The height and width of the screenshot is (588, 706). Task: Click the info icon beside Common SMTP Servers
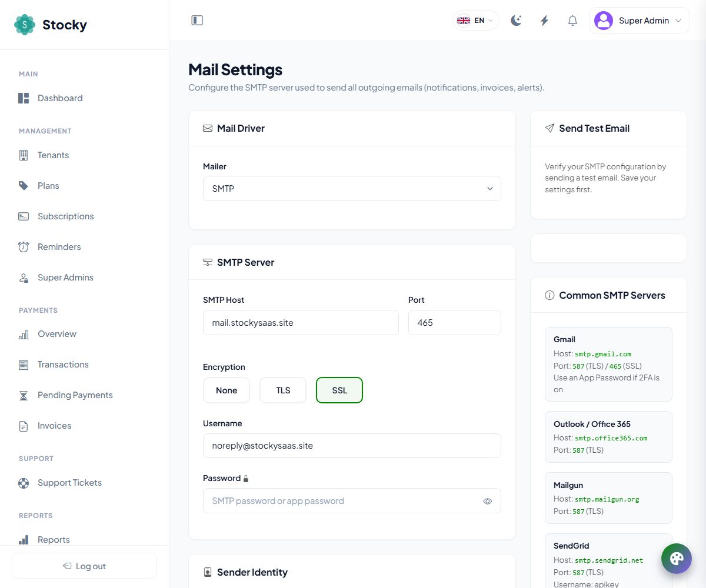pos(550,295)
